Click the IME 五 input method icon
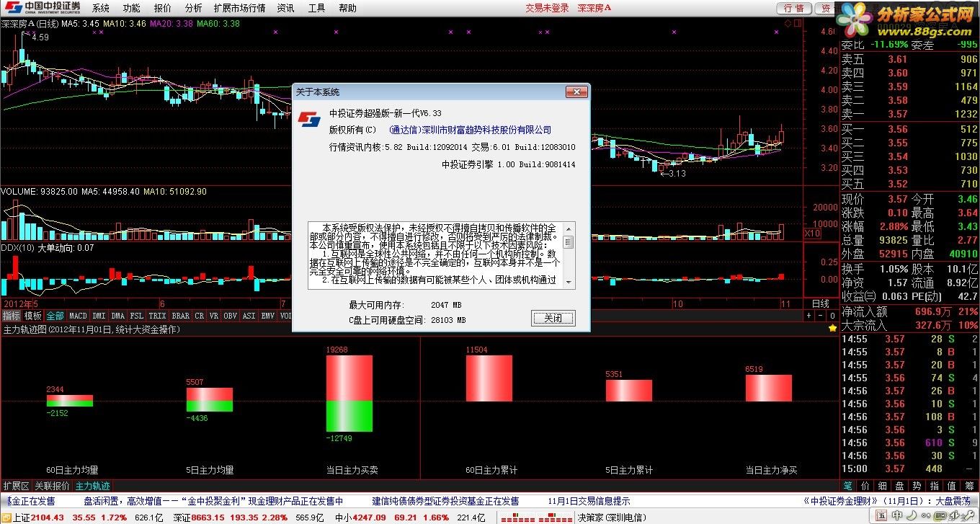This screenshot has width=980, height=524. coord(881,516)
